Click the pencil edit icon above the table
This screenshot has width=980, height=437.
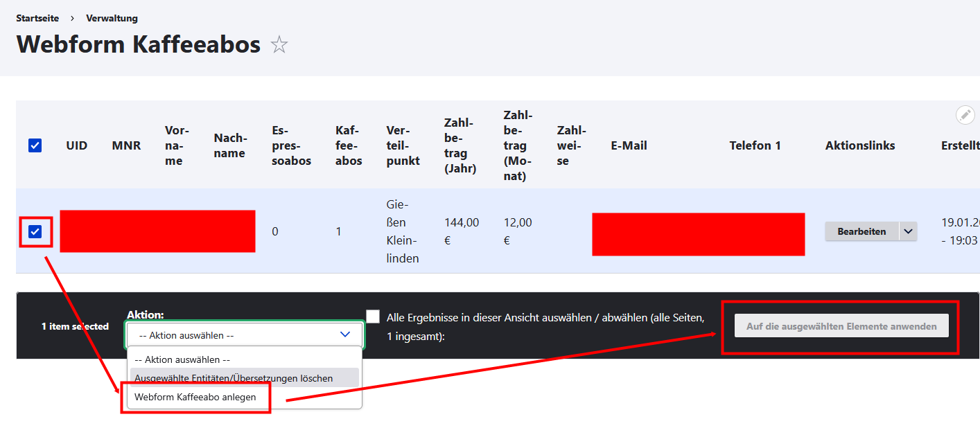965,115
